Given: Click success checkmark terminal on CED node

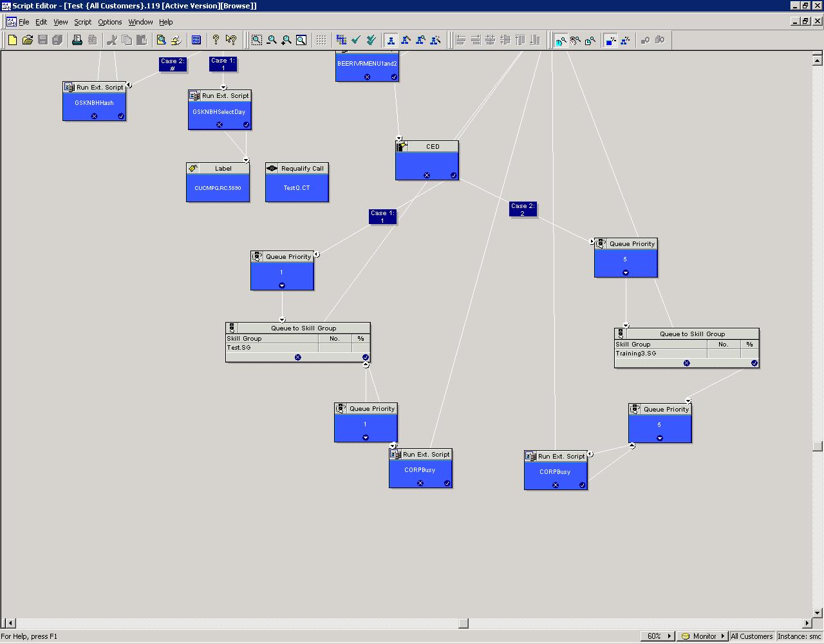Looking at the screenshot, I should coord(453,175).
